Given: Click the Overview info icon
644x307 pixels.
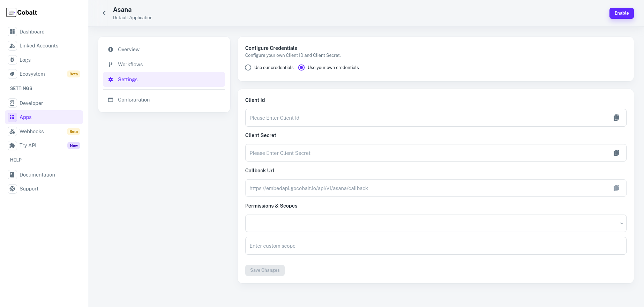Looking at the screenshot, I should 111,50.
